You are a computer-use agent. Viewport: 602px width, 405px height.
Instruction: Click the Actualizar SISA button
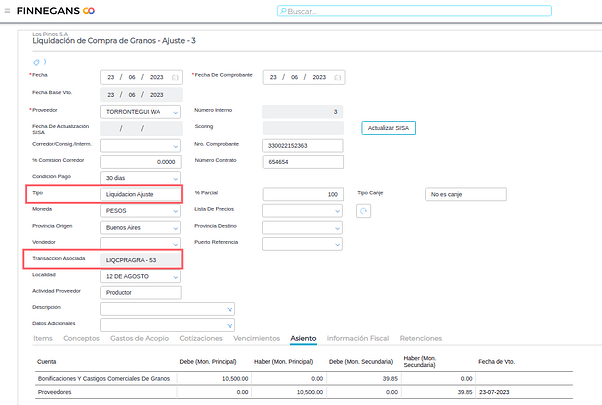click(388, 128)
